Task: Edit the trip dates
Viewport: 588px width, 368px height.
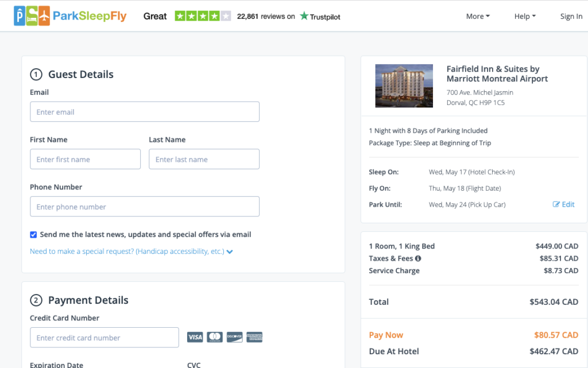Action: [x=563, y=204]
